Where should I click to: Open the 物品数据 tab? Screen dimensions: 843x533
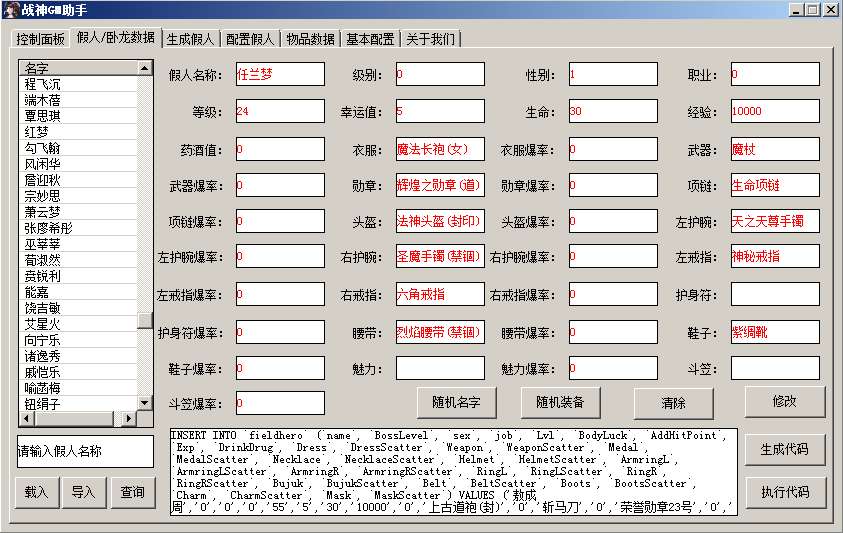(310, 39)
